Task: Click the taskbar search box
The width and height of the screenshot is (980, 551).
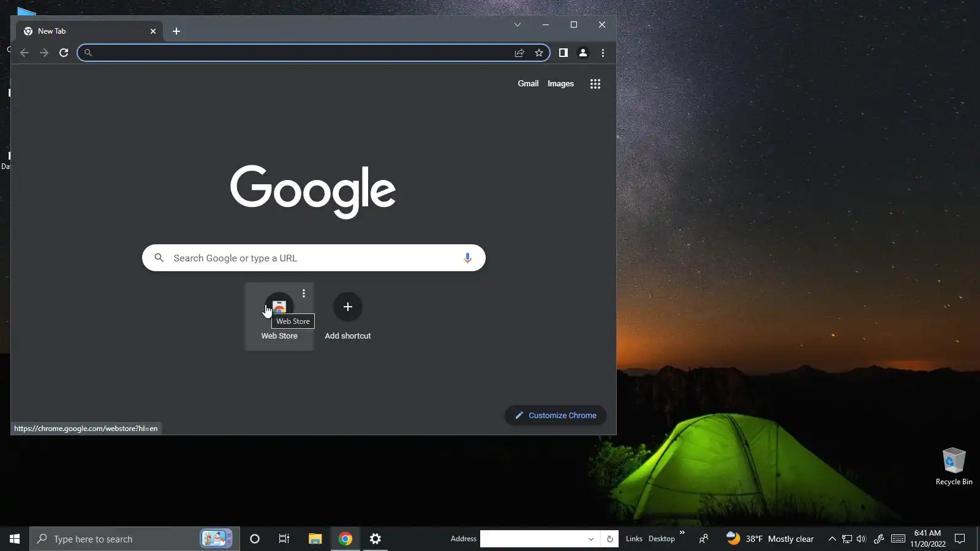Action: click(135, 539)
